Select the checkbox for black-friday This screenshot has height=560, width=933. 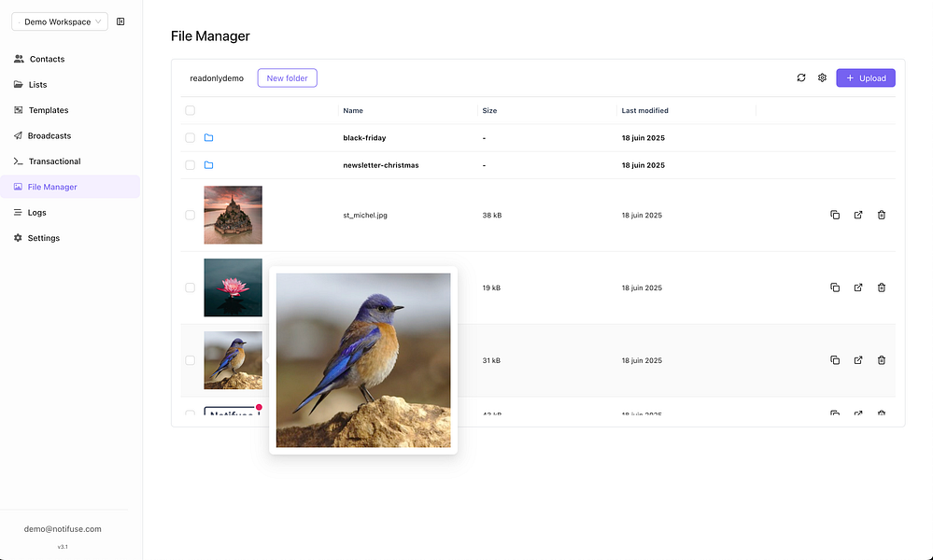point(190,137)
